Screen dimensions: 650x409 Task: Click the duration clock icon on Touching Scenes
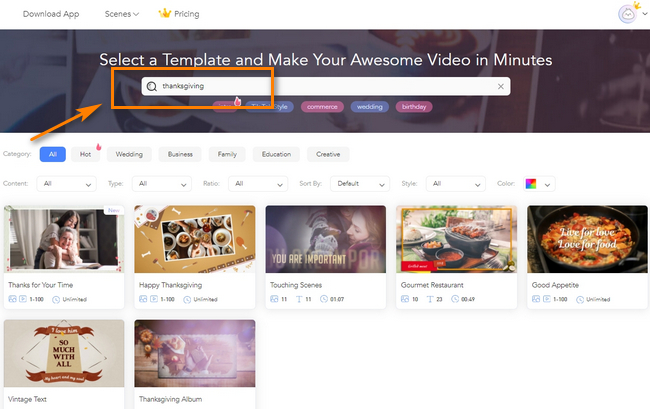point(324,299)
